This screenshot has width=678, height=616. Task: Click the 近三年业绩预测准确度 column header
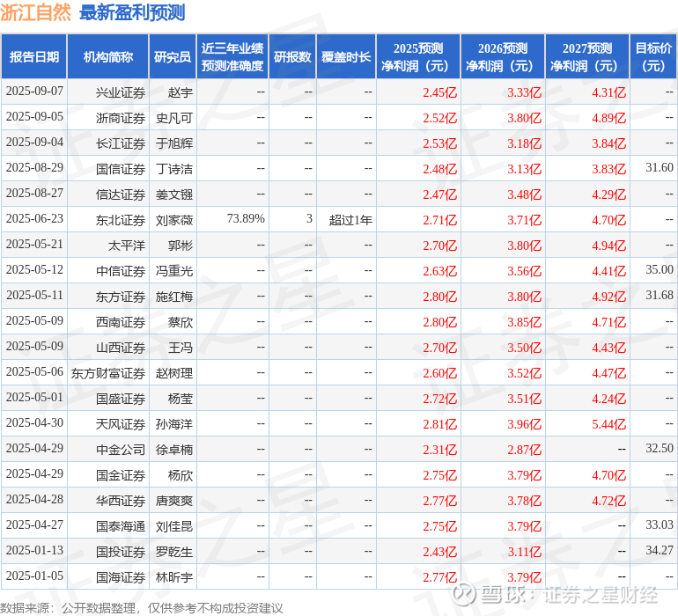[232, 57]
